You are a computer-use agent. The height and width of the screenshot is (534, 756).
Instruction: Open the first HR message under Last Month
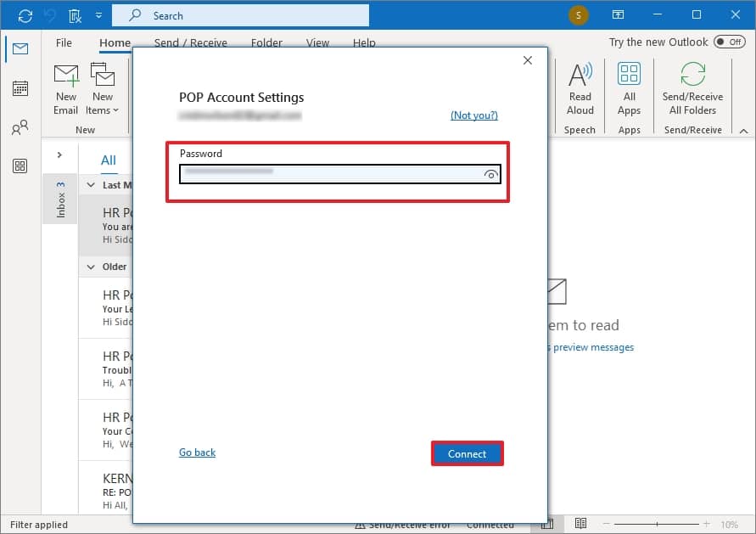pos(105,225)
